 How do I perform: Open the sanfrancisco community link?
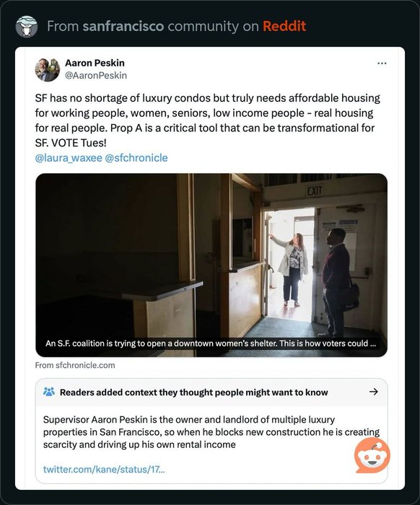coord(123,27)
